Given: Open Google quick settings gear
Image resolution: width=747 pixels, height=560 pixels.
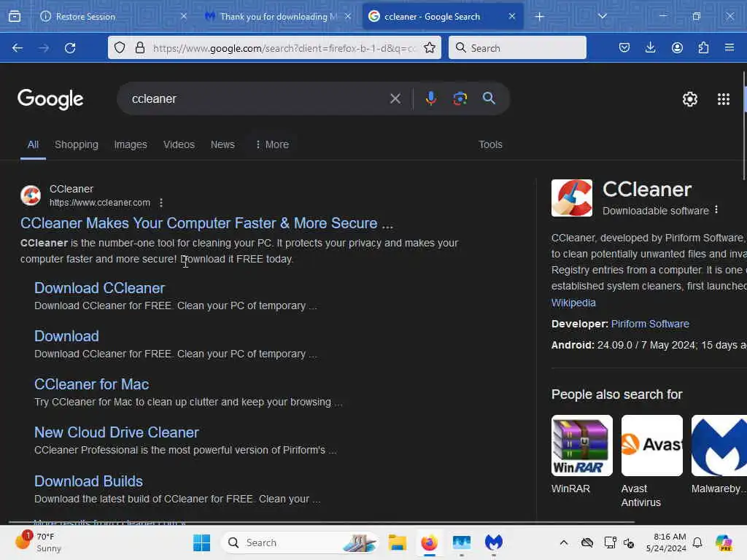Looking at the screenshot, I should [x=690, y=99].
